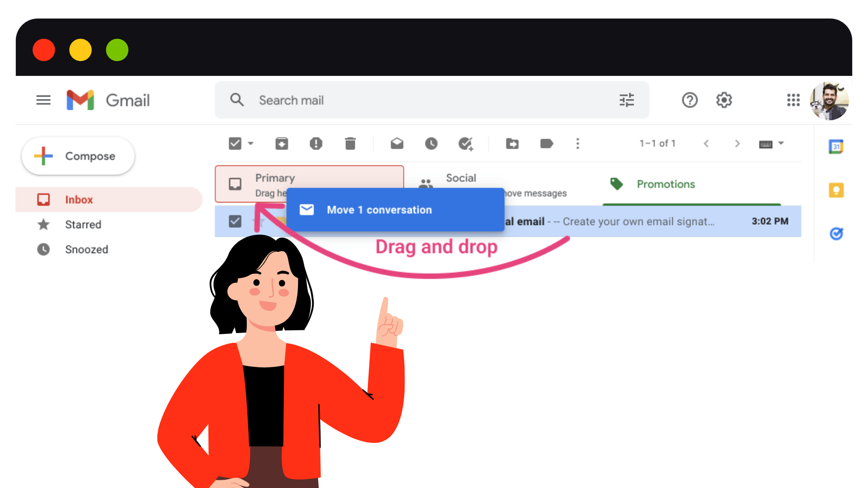Viewport: 868px width, 488px height.
Task: Click the red window close button
Action: click(x=44, y=50)
